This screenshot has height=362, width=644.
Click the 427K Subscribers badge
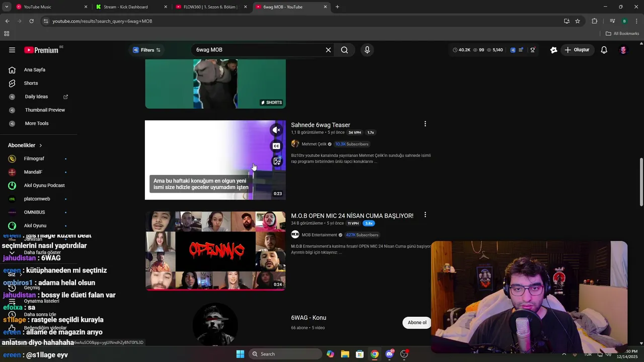[362, 235]
